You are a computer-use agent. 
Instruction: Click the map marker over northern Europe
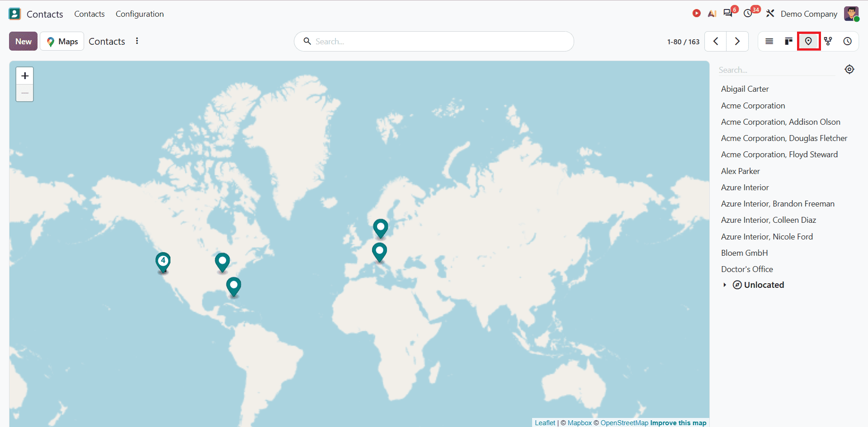point(381,229)
